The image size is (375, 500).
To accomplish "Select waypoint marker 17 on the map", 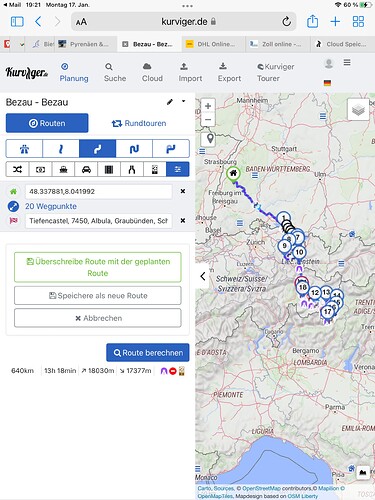I will [x=327, y=312].
